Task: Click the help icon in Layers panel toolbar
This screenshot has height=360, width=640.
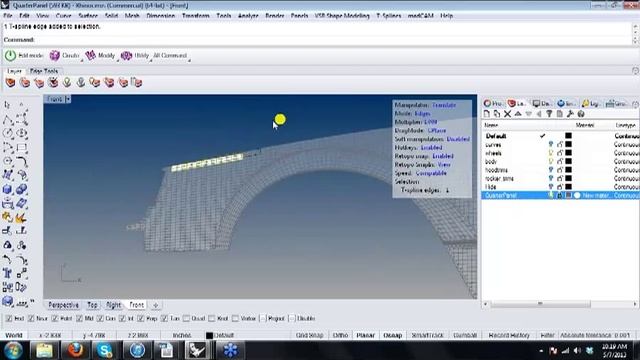Action: [581, 114]
